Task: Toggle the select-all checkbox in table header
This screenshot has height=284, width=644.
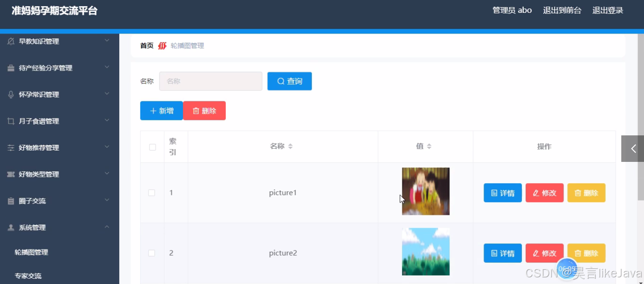Action: point(152,147)
